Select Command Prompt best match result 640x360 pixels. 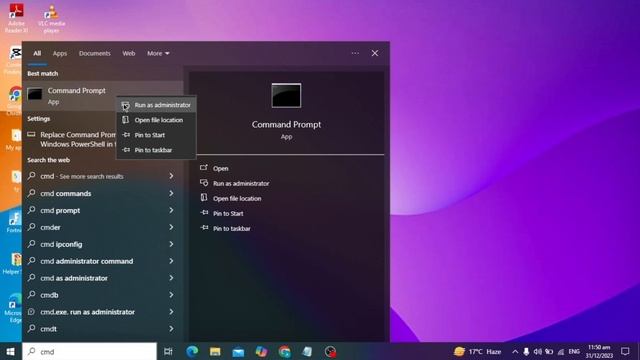point(103,96)
